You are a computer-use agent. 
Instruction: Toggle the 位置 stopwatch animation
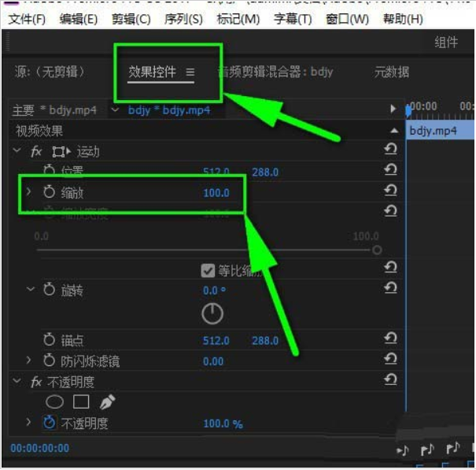coord(49,170)
